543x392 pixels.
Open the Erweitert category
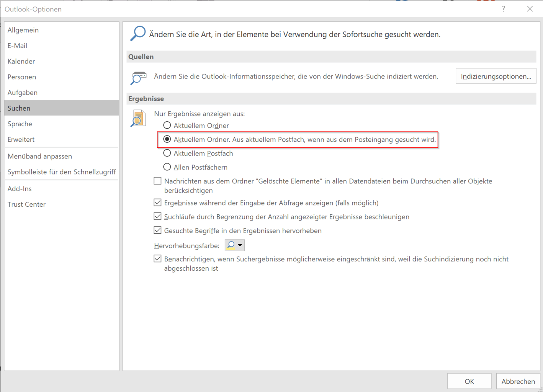click(x=62, y=139)
